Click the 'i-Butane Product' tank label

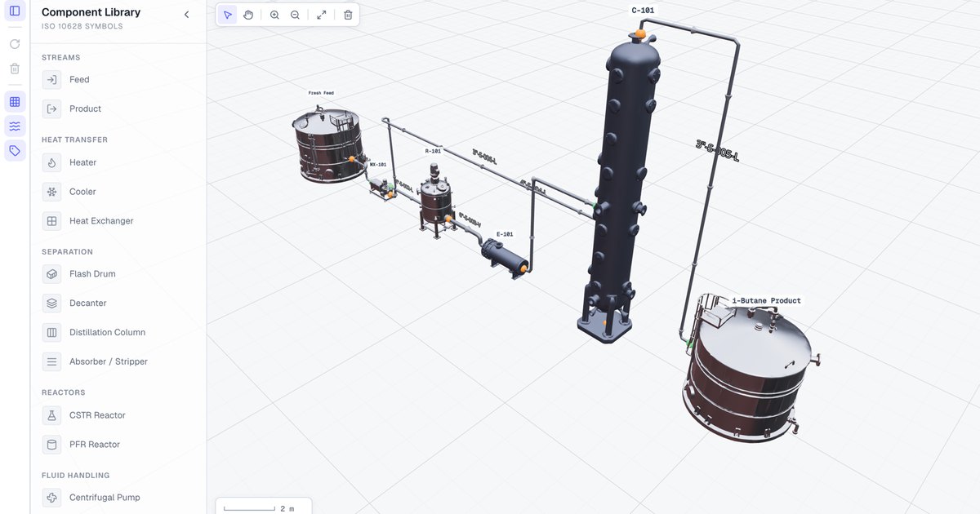pos(766,301)
